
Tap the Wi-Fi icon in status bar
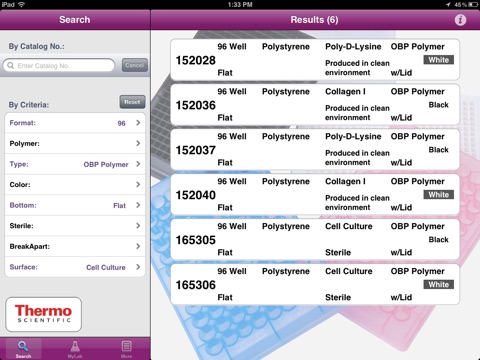tap(21, 4)
